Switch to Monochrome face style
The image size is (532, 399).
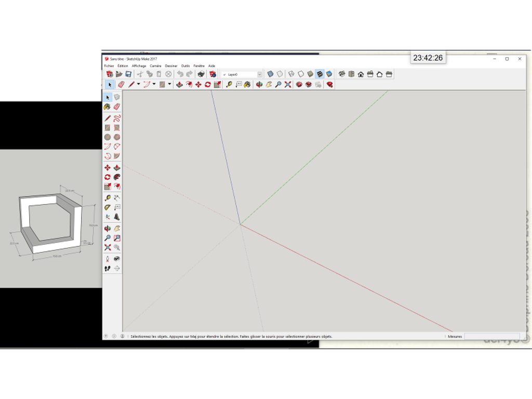tap(329, 74)
